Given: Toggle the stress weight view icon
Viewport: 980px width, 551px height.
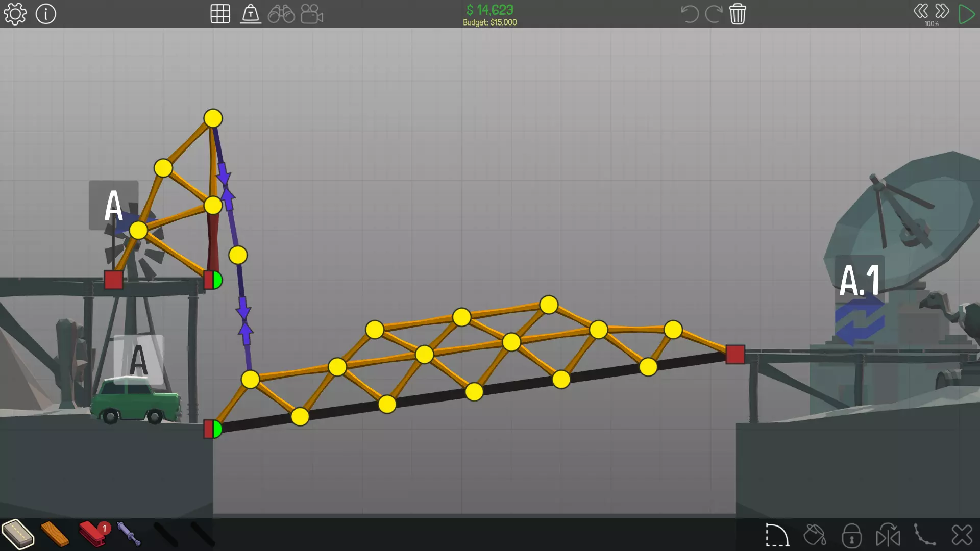Looking at the screenshot, I should tap(251, 14).
